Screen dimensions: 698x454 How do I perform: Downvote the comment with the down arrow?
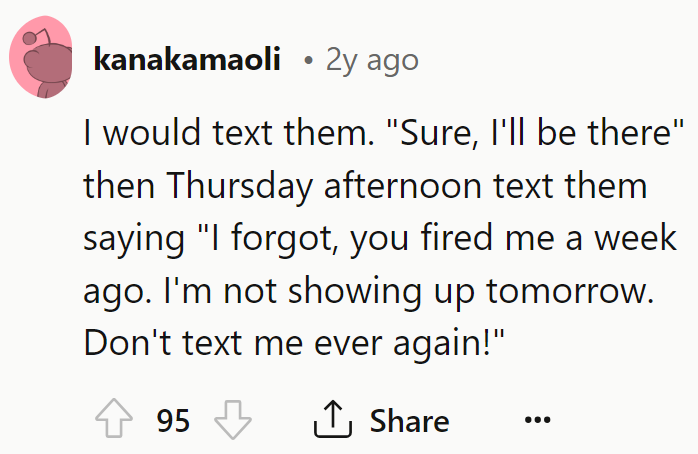pyautogui.click(x=233, y=419)
